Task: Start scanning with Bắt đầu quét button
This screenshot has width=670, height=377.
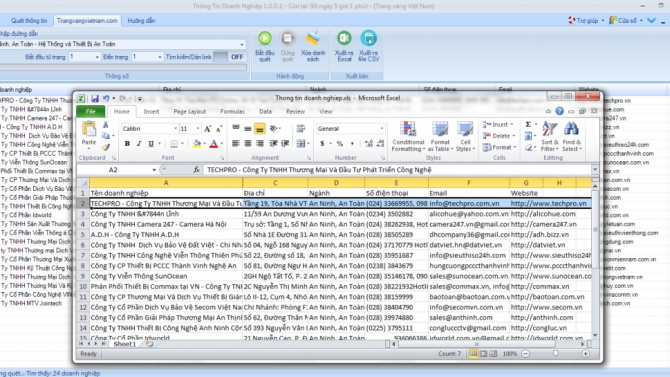Action: coord(264,46)
